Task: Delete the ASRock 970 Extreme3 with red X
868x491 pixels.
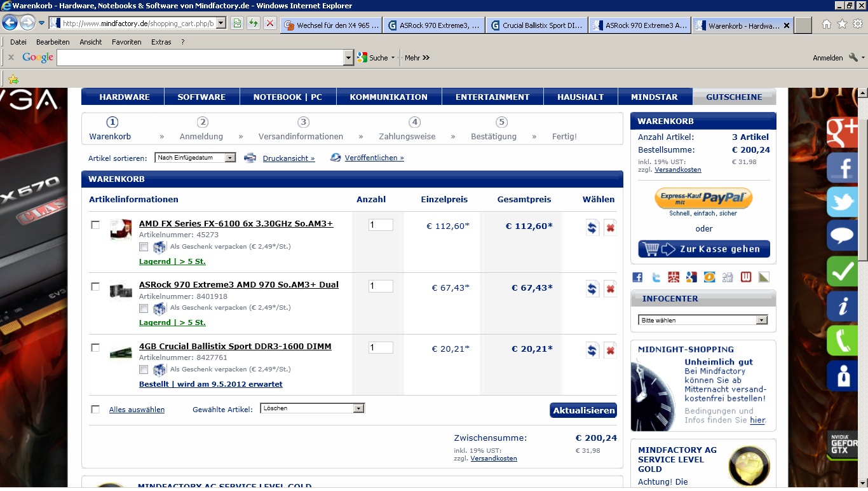Action: pyautogui.click(x=610, y=289)
